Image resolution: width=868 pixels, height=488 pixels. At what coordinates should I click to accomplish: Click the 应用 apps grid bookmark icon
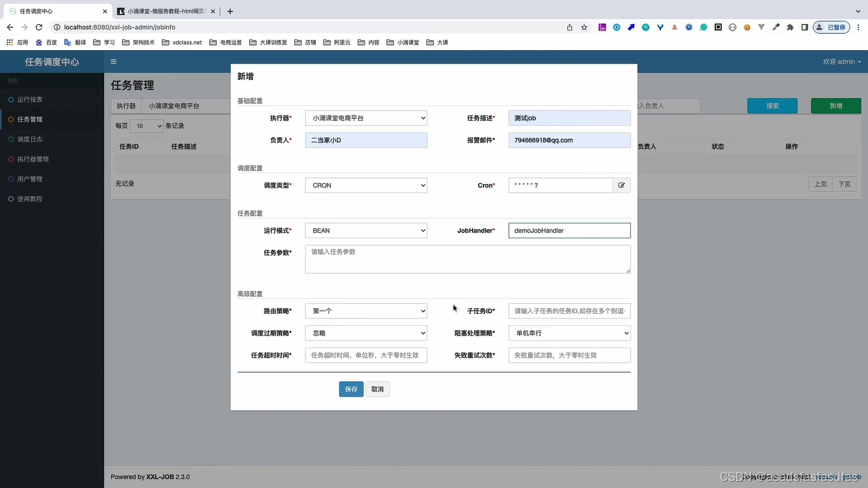[x=17, y=43]
